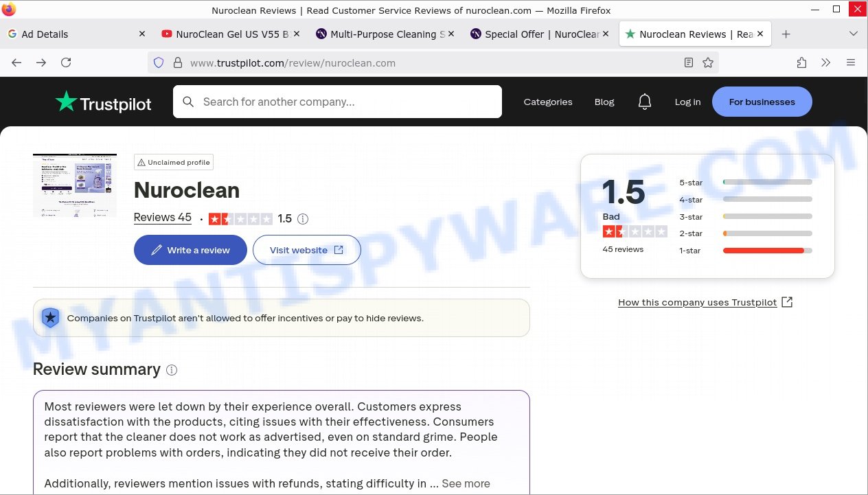
Task: Open Categories in Trustpilot header
Action: coord(548,102)
